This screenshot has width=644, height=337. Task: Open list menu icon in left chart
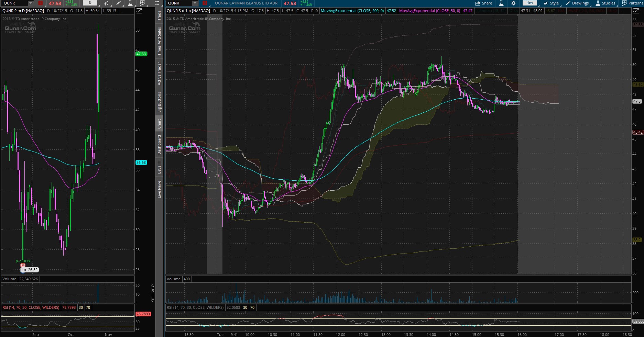coord(157,3)
